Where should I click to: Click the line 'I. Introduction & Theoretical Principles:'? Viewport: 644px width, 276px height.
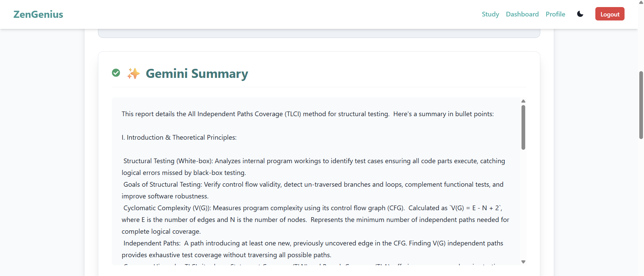[x=179, y=137]
